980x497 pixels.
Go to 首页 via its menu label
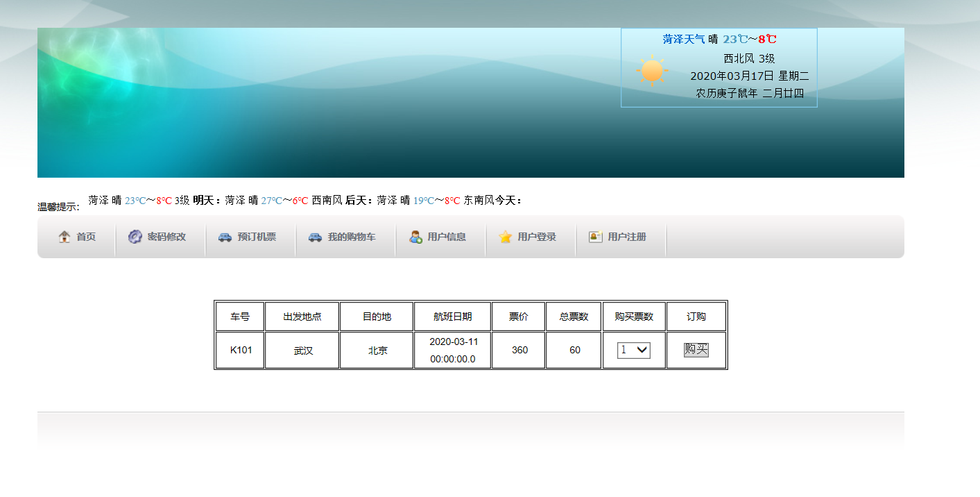[x=86, y=237]
